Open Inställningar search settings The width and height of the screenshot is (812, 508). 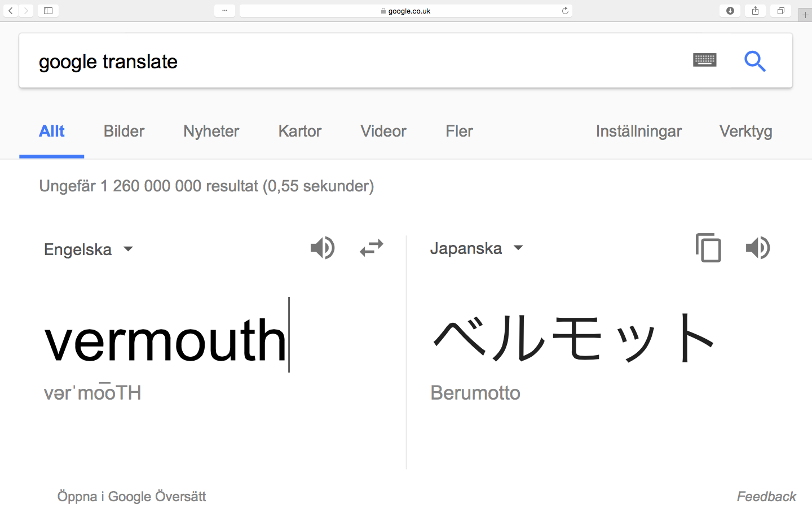[639, 131]
